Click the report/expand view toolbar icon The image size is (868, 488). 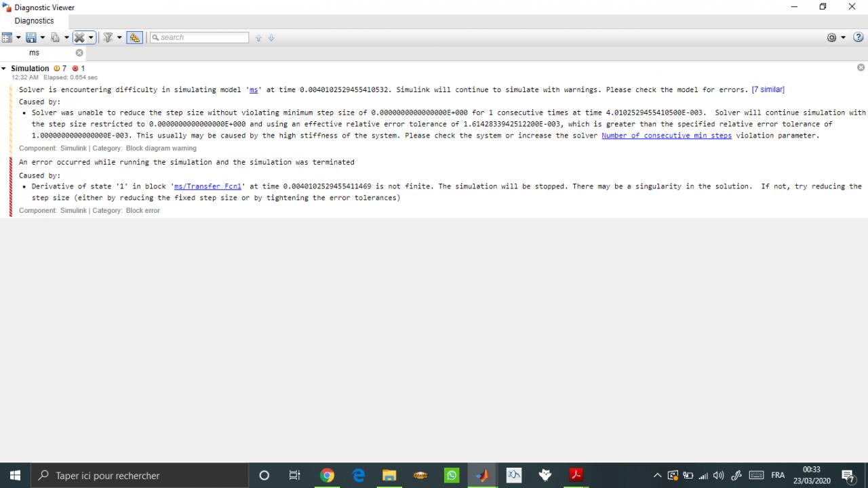coord(7,37)
